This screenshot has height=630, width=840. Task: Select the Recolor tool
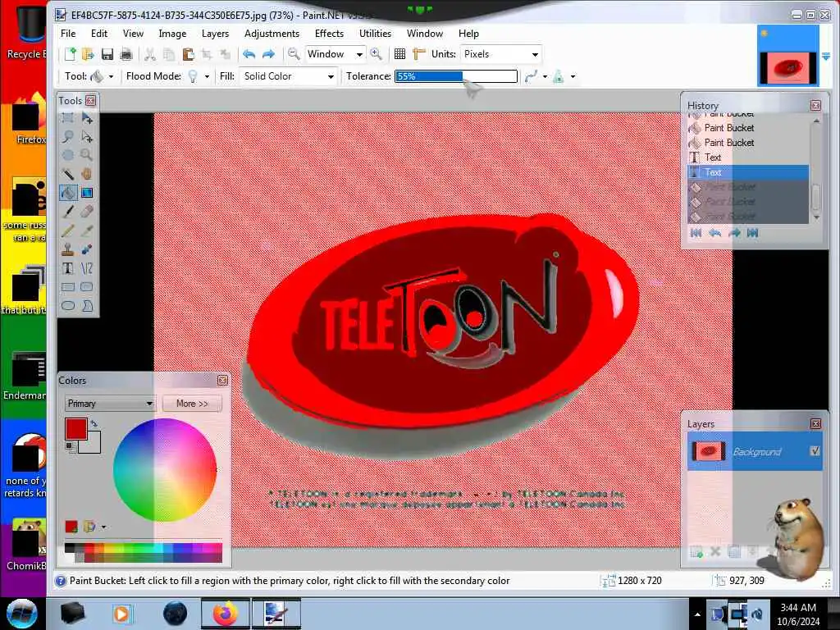(87, 249)
